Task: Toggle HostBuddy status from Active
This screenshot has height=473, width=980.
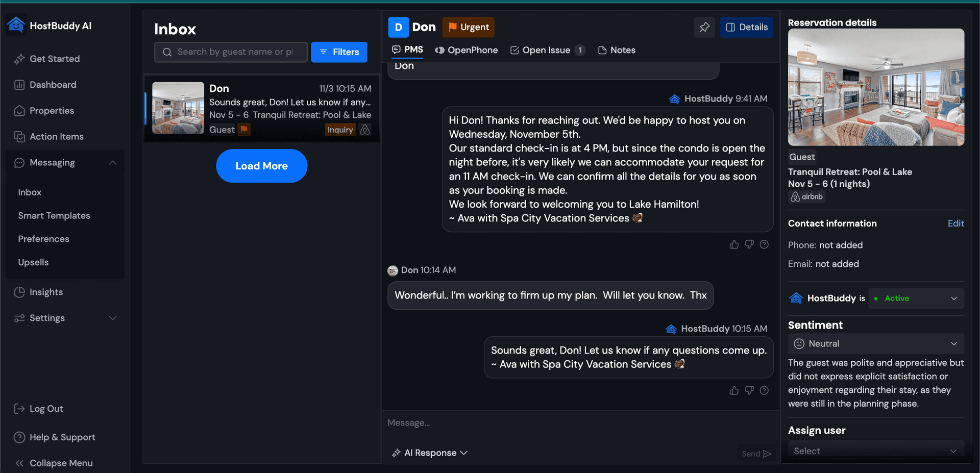Action: [x=916, y=298]
